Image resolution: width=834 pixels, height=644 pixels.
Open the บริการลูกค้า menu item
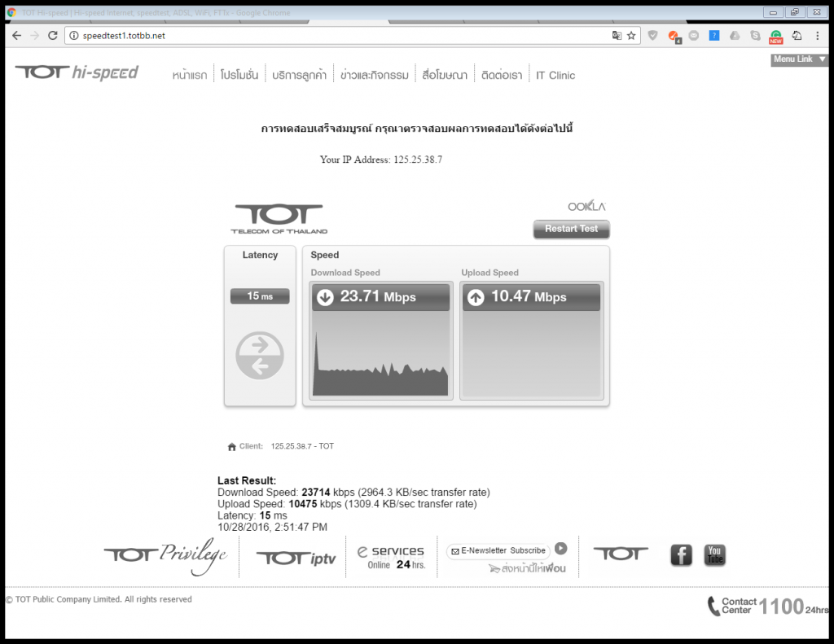coord(300,75)
